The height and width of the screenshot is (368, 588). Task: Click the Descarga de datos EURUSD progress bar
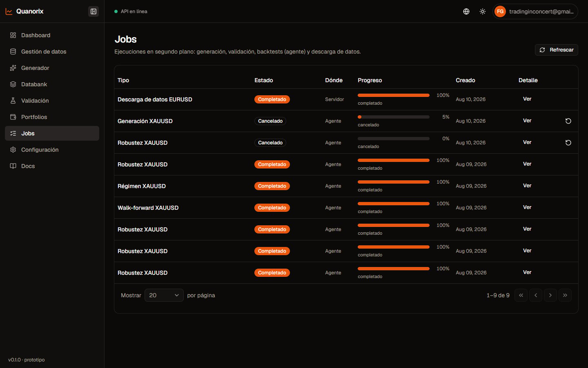click(x=394, y=95)
